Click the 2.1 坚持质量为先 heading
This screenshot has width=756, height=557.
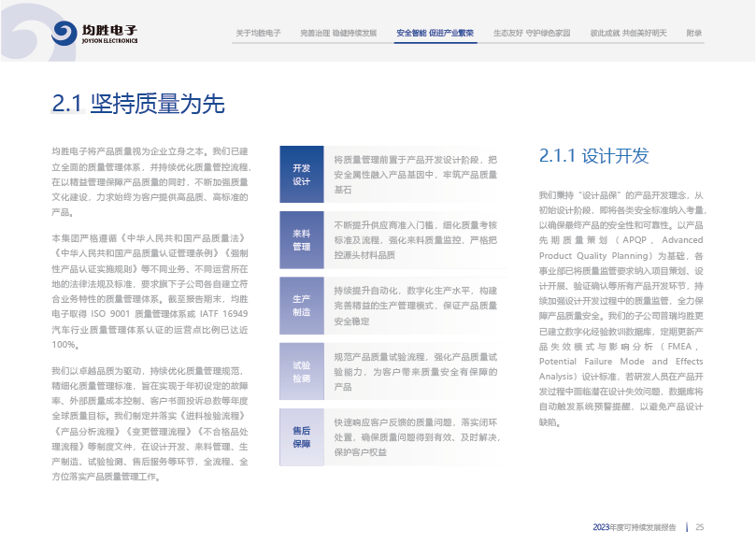(138, 104)
